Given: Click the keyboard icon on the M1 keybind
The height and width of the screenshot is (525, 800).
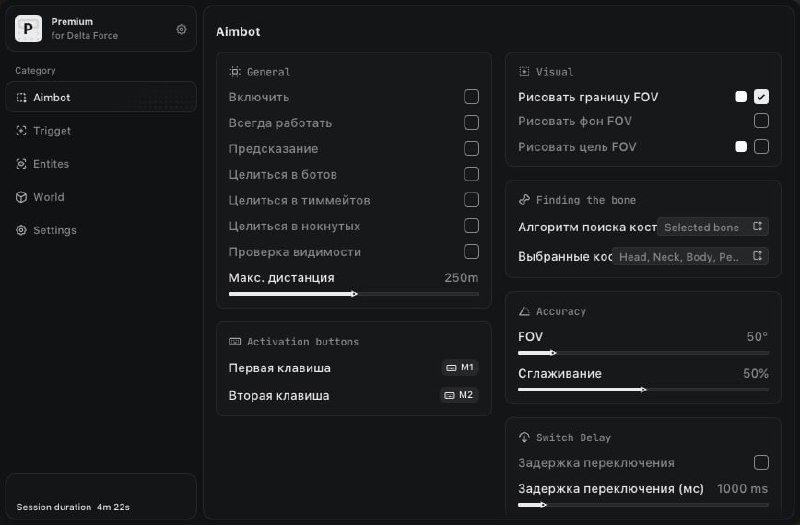Looking at the screenshot, I should (451, 368).
